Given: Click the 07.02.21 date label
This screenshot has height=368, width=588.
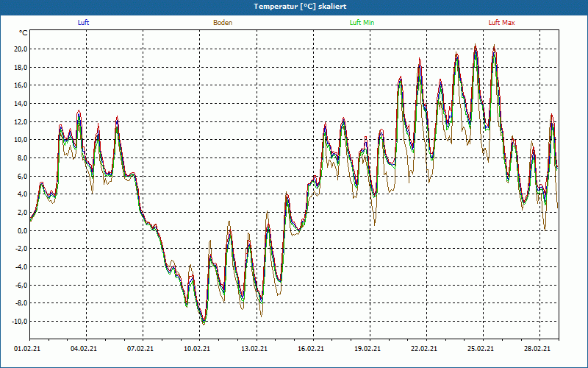Looking at the screenshot, I should (140, 348).
